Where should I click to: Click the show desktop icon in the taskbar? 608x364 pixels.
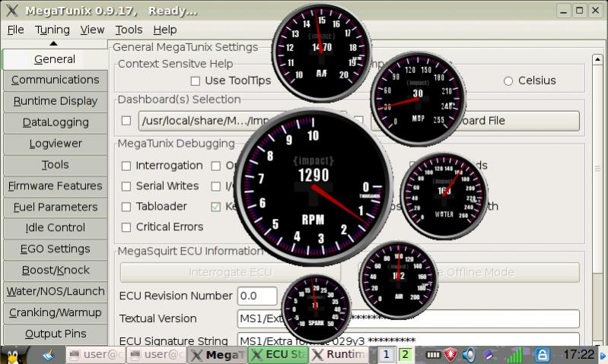(x=48, y=354)
